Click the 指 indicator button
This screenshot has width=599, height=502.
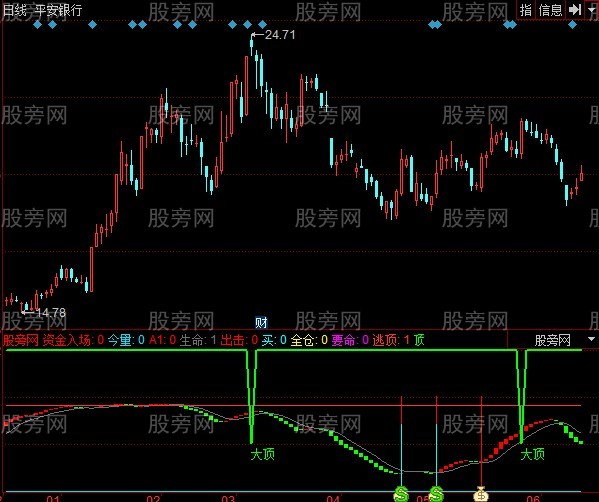coord(526,10)
